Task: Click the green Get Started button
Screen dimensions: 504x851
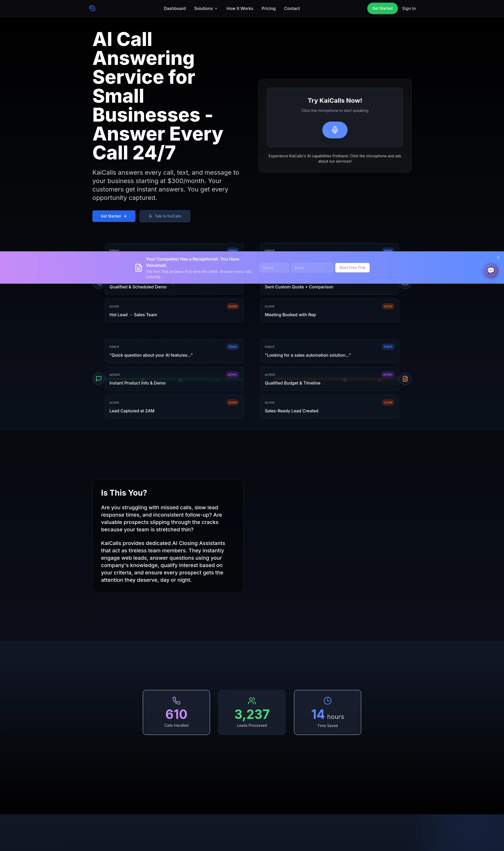Action: click(382, 8)
